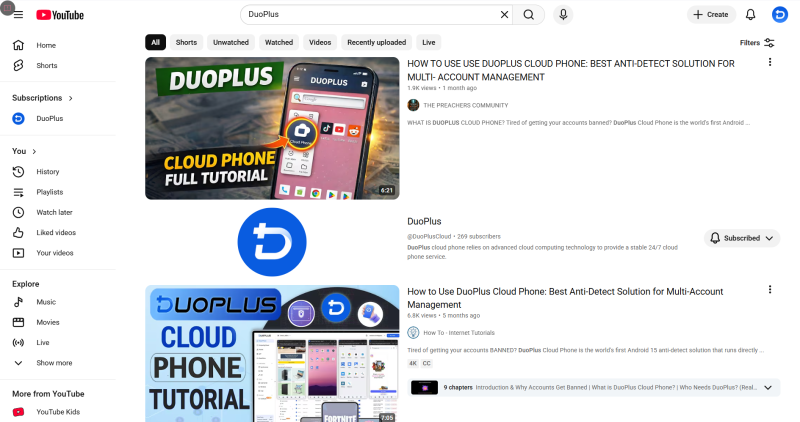Select the Live filter chip

(428, 42)
